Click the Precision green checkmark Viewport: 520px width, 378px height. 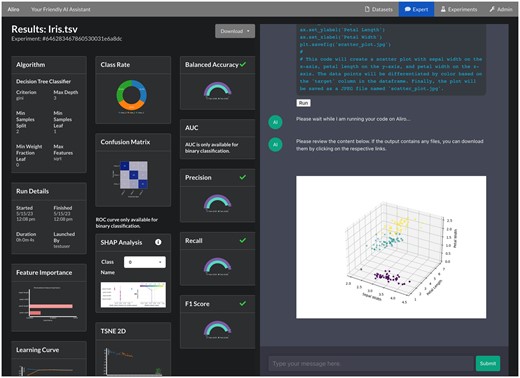click(x=243, y=177)
